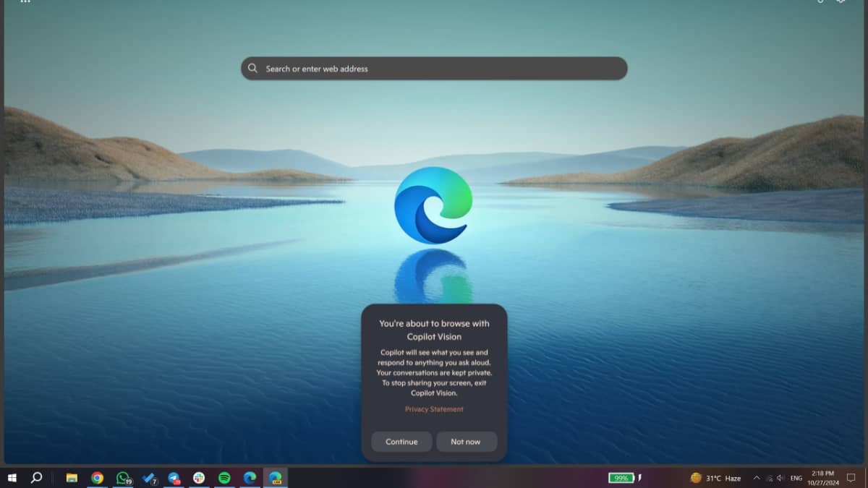Switch input language via ENG indicator
The height and width of the screenshot is (488, 868).
click(x=796, y=478)
